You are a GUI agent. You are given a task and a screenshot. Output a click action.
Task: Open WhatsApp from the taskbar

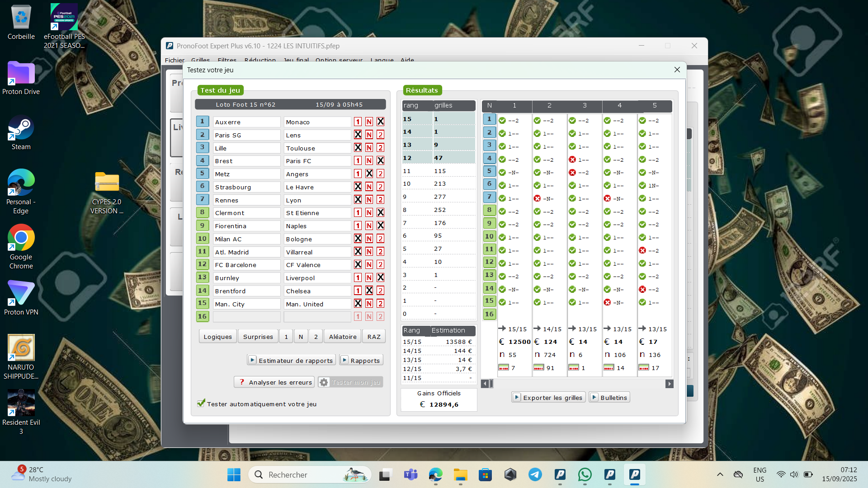pyautogui.click(x=585, y=474)
